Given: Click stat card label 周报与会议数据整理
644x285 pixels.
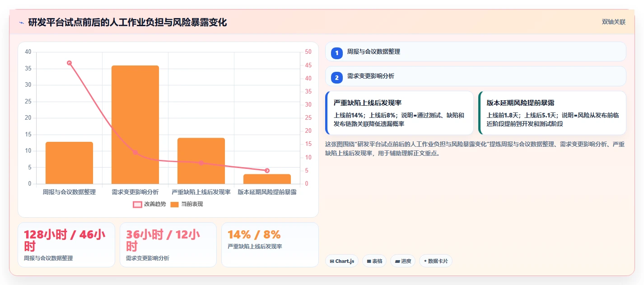Looking at the screenshot, I should 48,258.
